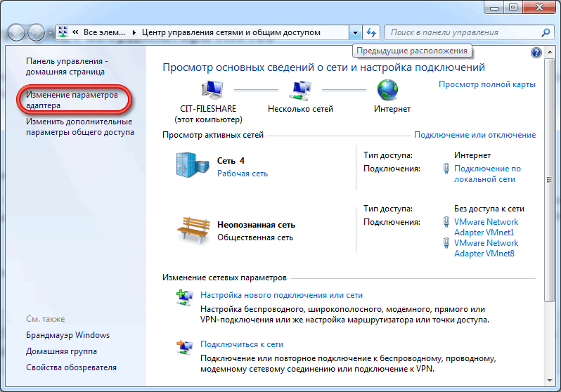Select "Центр управления сетями и общим доступом" breadcrumb
Image resolution: width=561 pixels, height=392 pixels.
pos(231,32)
